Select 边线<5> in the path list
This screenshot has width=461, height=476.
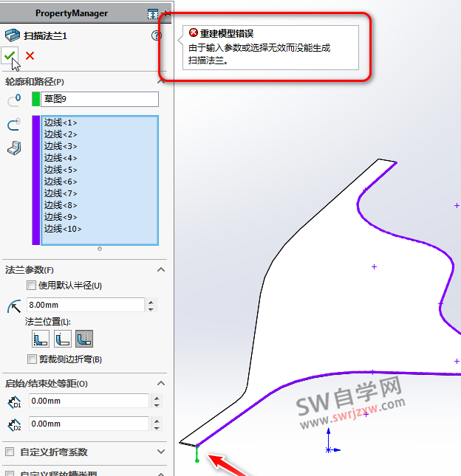click(x=61, y=170)
